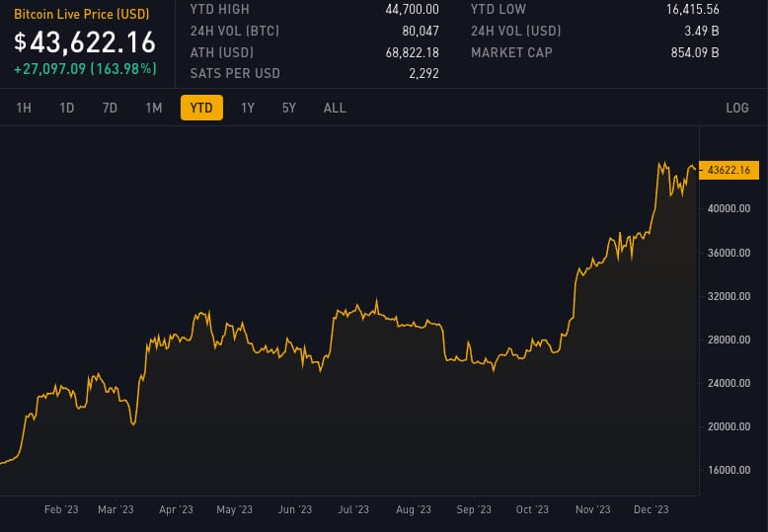Choose the 7D time range
The image size is (768, 532).
[x=110, y=108]
